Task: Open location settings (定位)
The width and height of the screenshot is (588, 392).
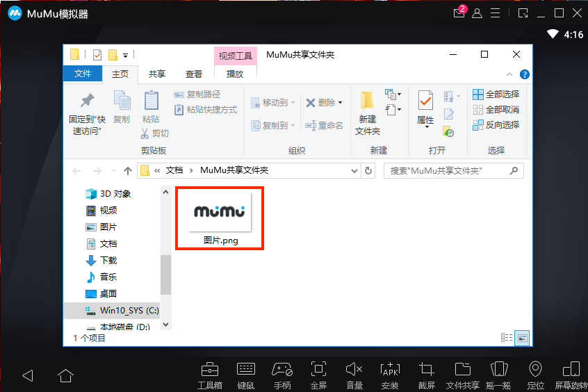Action: pyautogui.click(x=535, y=376)
